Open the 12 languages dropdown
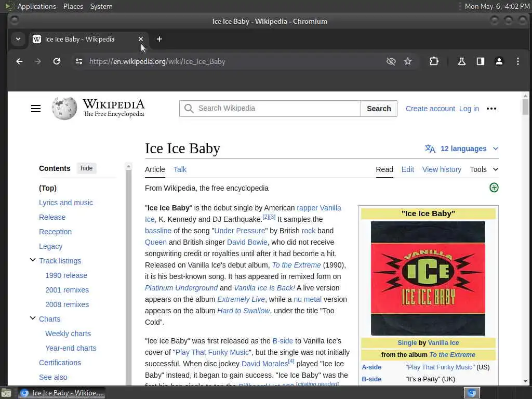 point(461,149)
